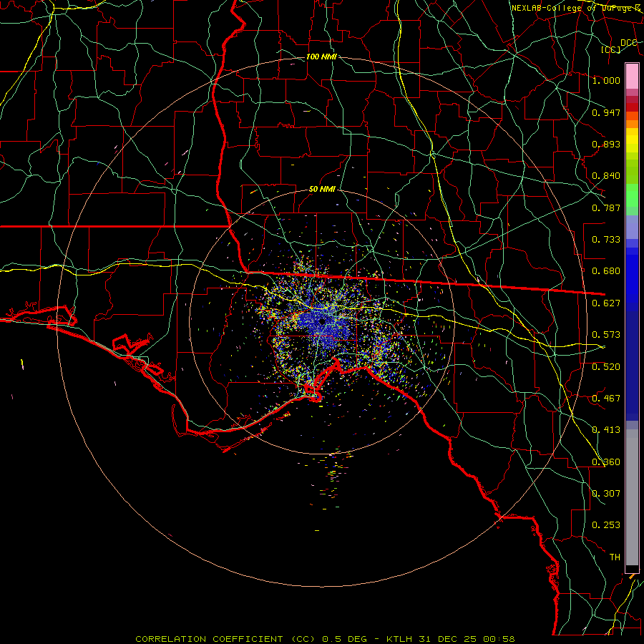Image resolution: width=644 pixels, height=644 pixels.
Task: Select the 0.947 color scale label
Action: [606, 112]
